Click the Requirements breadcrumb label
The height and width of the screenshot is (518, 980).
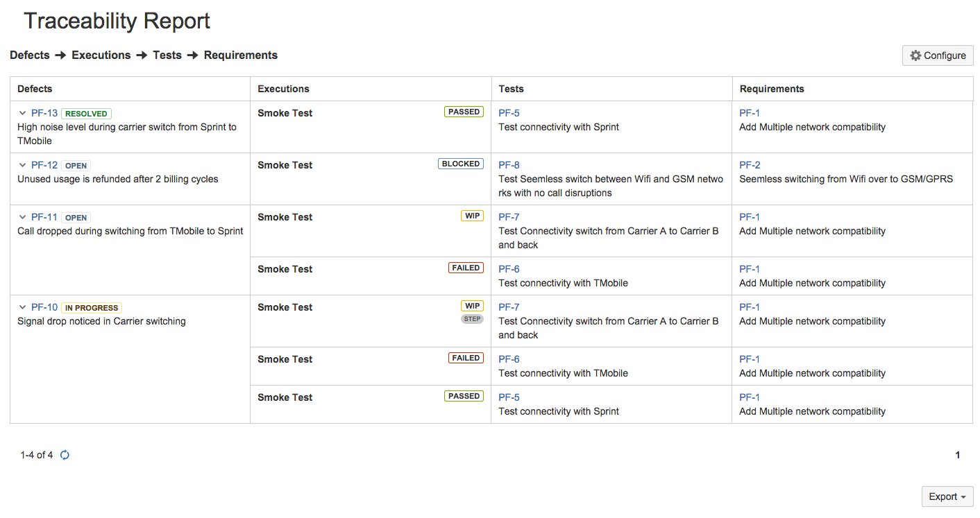pos(240,55)
